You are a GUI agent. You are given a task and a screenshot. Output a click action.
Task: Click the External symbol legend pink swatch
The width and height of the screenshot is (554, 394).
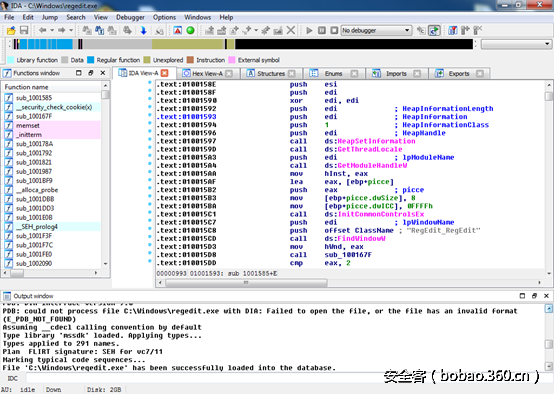click(232, 60)
